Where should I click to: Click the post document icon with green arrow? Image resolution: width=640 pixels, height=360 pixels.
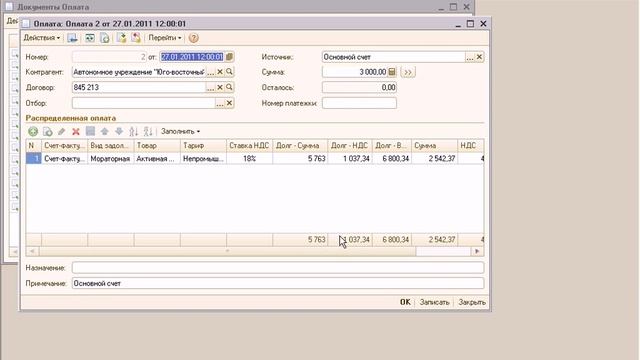pos(121,38)
